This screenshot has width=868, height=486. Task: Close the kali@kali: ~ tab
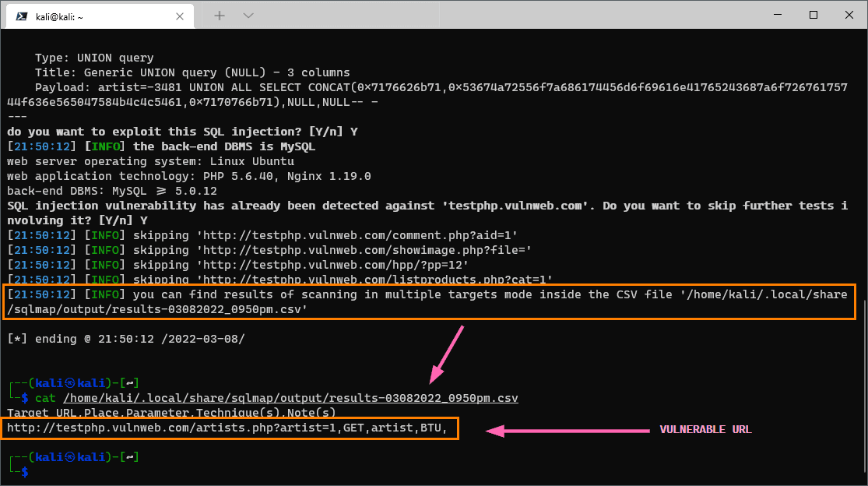pyautogui.click(x=180, y=16)
